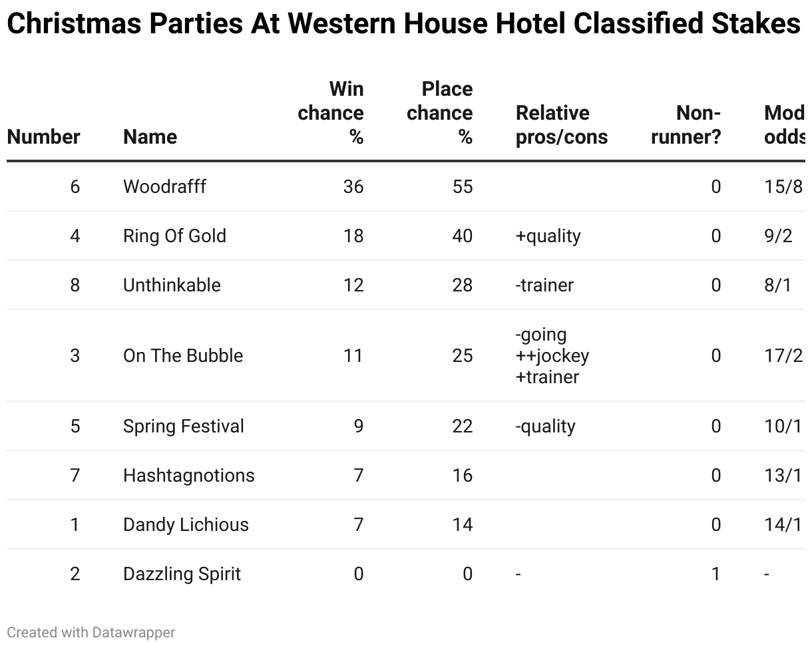This screenshot has height=648, width=812.
Task: Click Dazzling Spirit's non-runner value 1
Action: coord(715,573)
